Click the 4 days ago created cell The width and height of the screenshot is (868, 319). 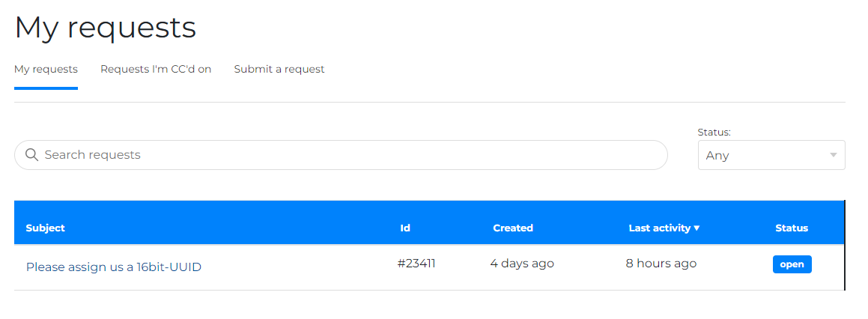[522, 264]
